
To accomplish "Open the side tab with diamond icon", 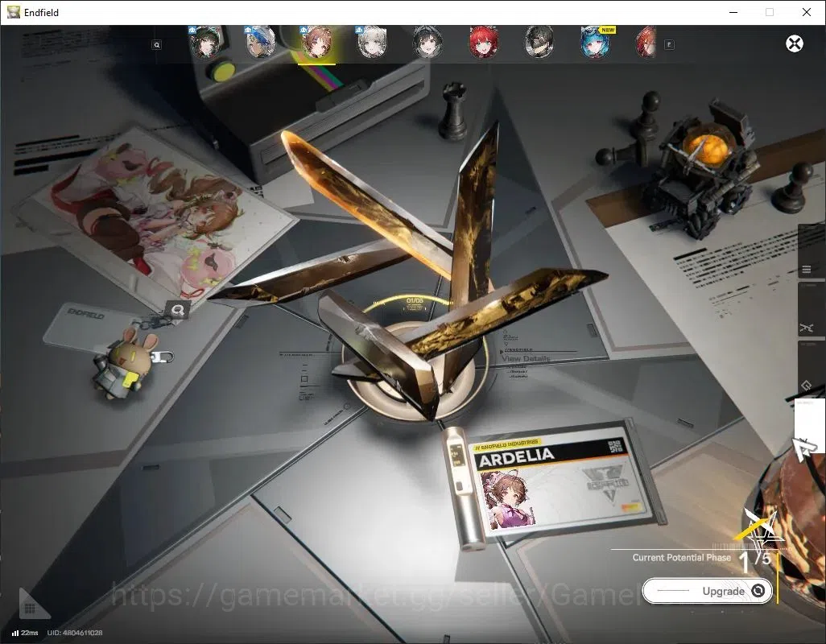I will (x=812, y=369).
